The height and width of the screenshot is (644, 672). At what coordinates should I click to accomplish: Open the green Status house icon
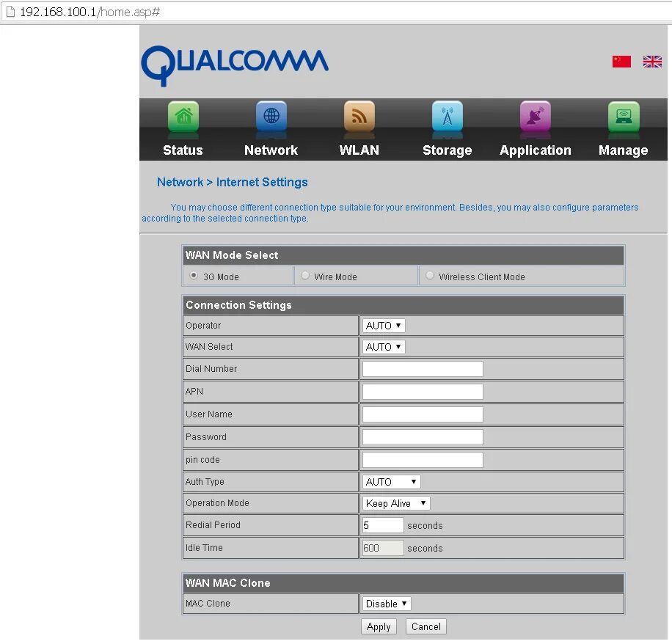(x=183, y=117)
